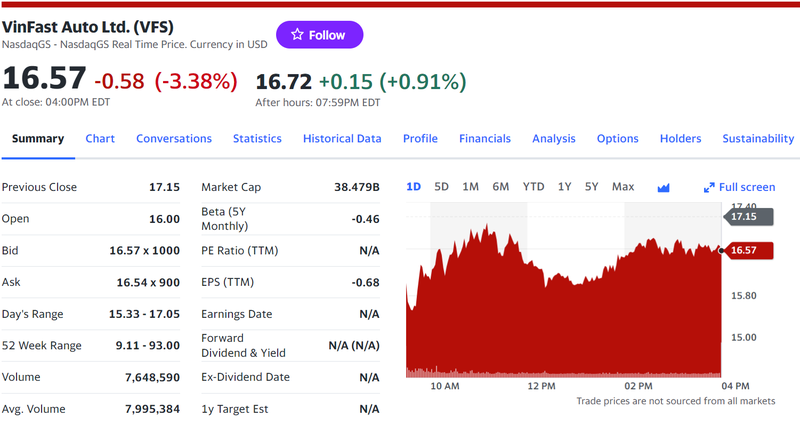Image resolution: width=800 pixels, height=432 pixels.
Task: Select the Sustainability tab
Action: (x=758, y=139)
